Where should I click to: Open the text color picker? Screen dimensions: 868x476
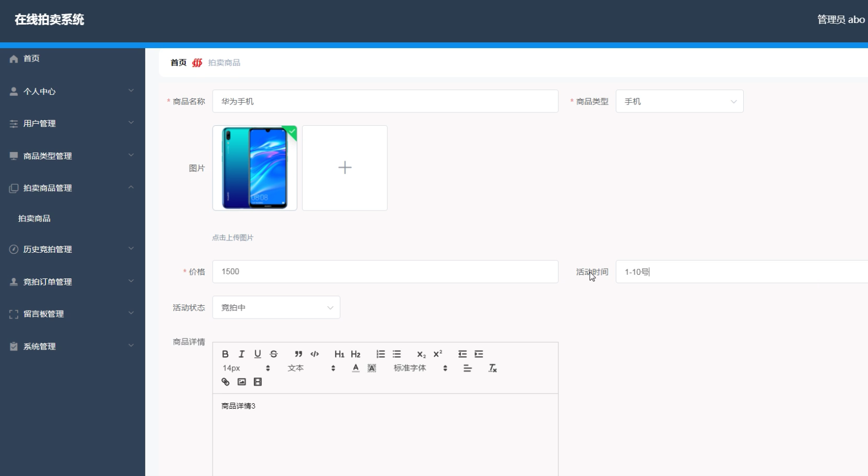tap(356, 368)
